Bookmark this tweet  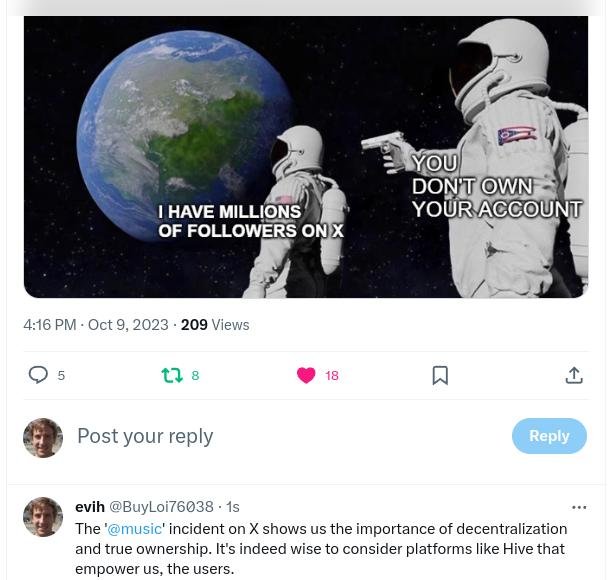(x=440, y=375)
